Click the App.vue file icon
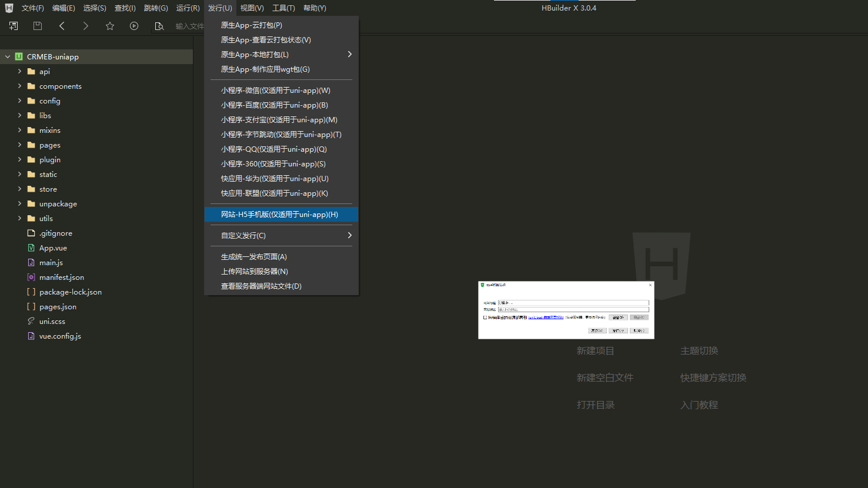Viewport: 868px width, 488px height. pyautogui.click(x=31, y=248)
